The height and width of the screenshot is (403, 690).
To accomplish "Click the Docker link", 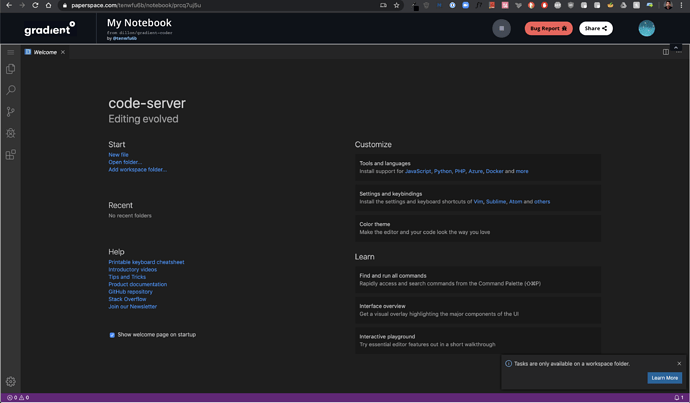I will point(495,171).
